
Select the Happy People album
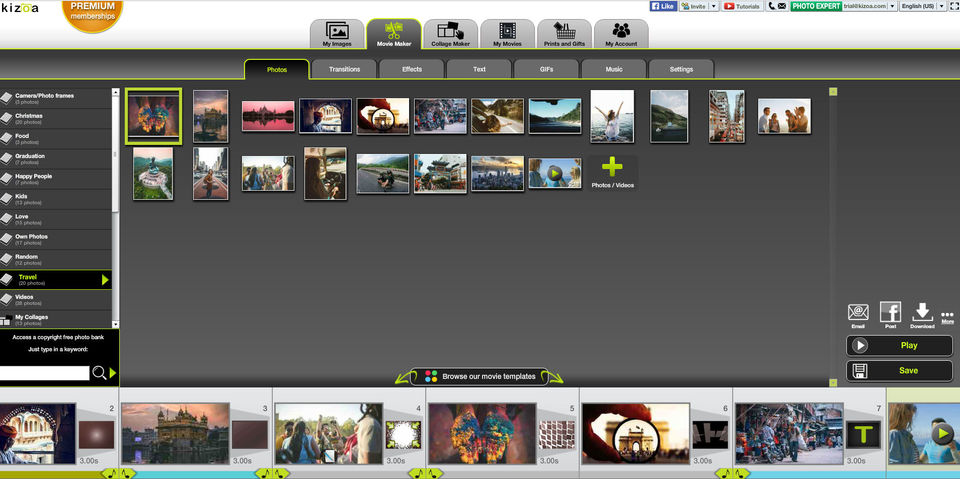56,179
